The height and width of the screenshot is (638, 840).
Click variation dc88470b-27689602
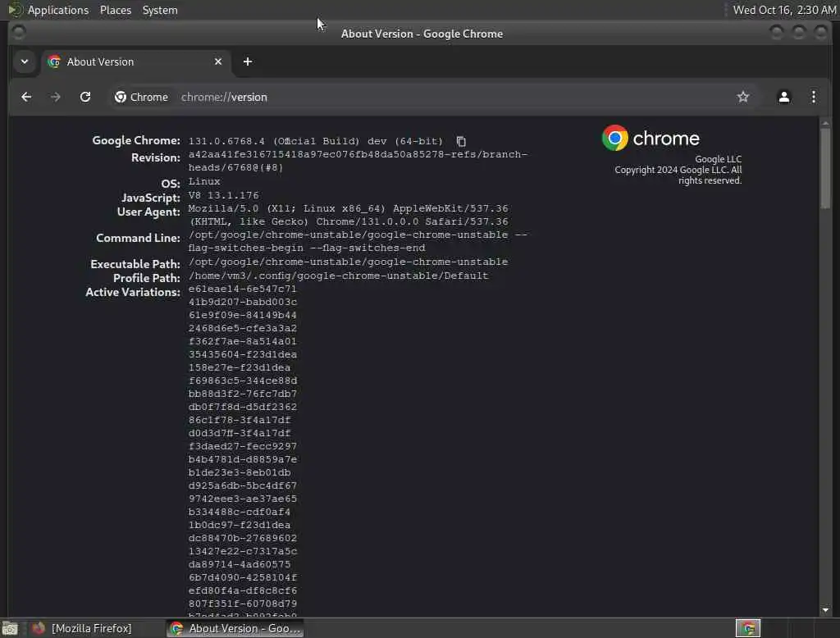point(242,538)
